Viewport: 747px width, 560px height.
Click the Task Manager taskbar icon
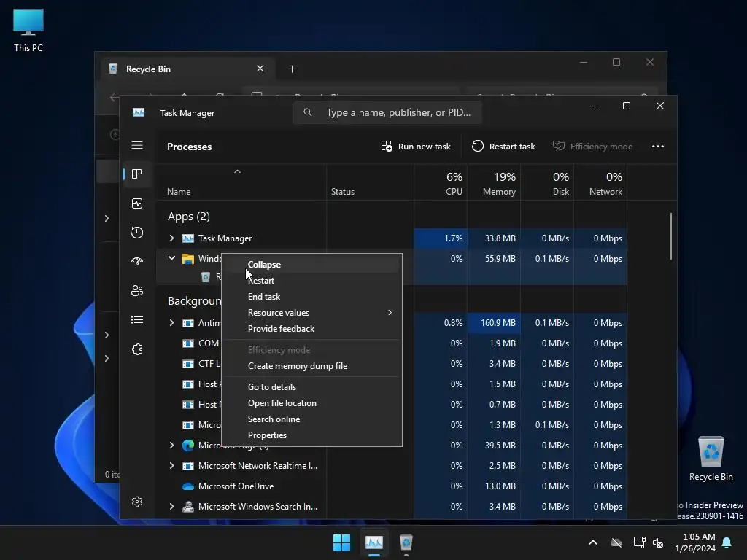point(374,542)
